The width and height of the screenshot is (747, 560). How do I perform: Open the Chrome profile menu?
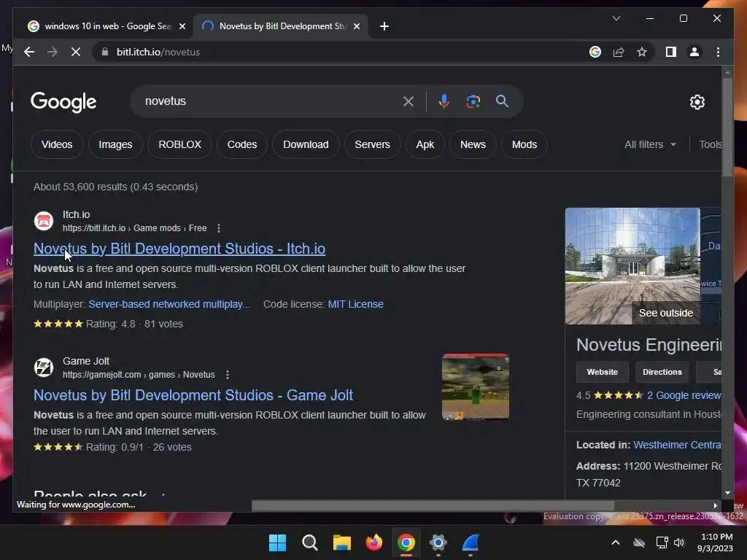(694, 52)
